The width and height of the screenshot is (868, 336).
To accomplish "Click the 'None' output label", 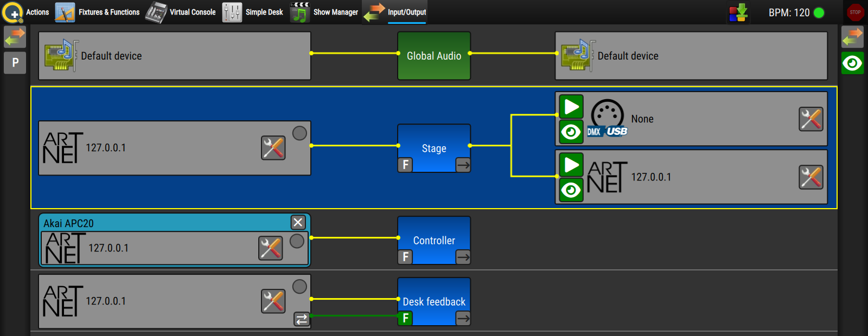I will 642,119.
